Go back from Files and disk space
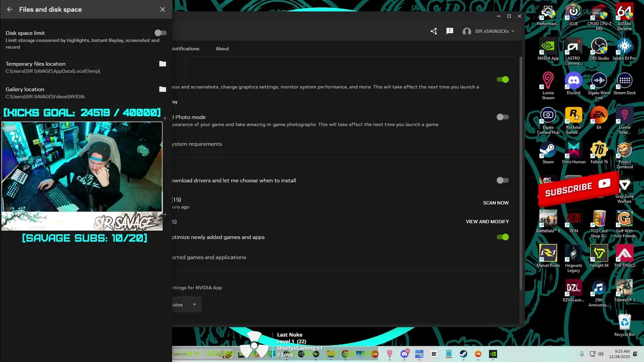Image resolution: width=644 pixels, height=362 pixels. [10, 10]
